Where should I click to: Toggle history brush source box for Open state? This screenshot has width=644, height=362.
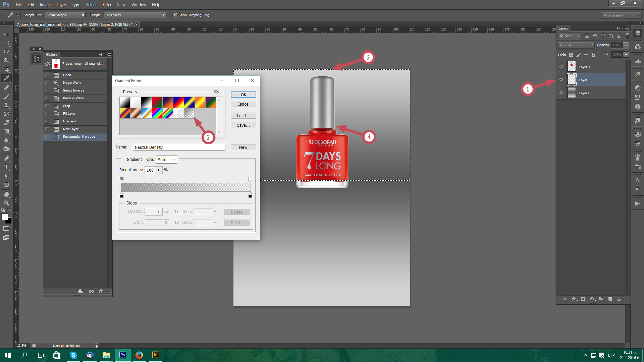tap(47, 75)
